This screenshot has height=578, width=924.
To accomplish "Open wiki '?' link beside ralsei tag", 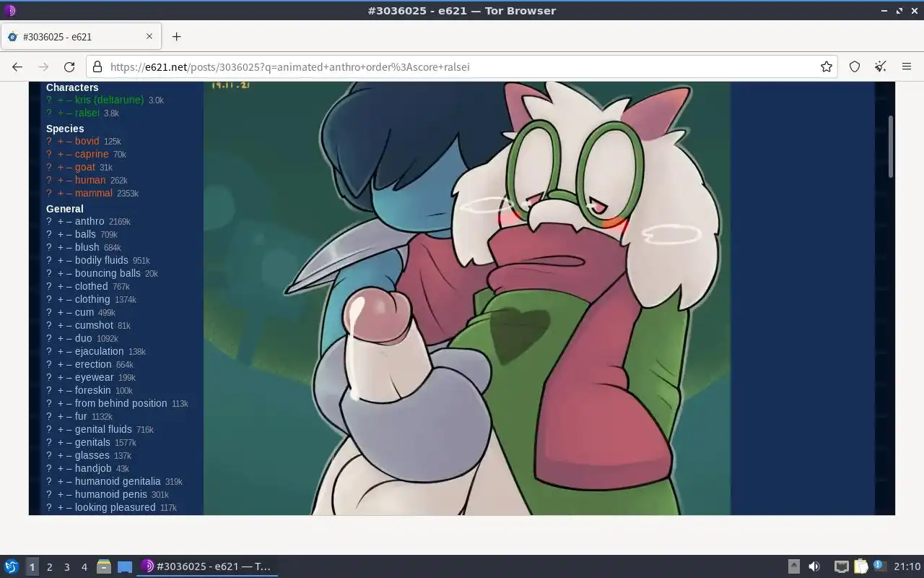I will [49, 113].
